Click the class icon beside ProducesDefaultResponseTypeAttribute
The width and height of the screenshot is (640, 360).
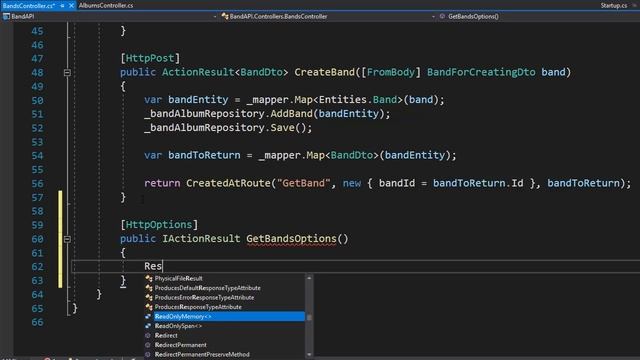(149, 288)
